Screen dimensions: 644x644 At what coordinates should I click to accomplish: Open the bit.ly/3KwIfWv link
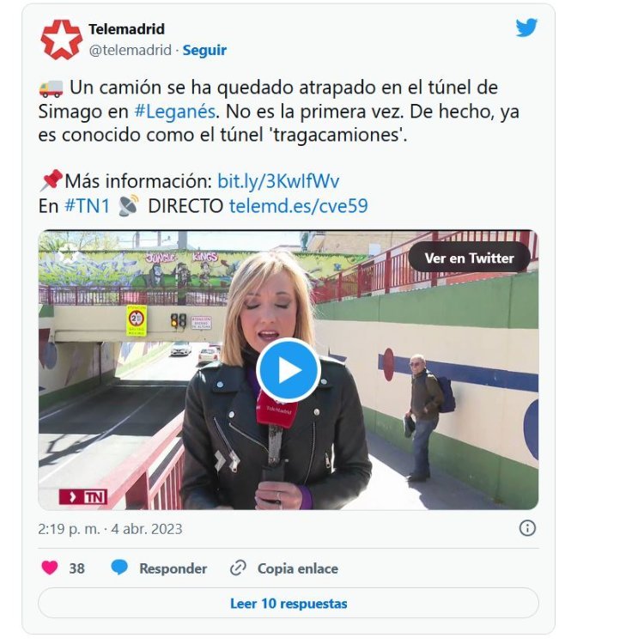[278, 181]
